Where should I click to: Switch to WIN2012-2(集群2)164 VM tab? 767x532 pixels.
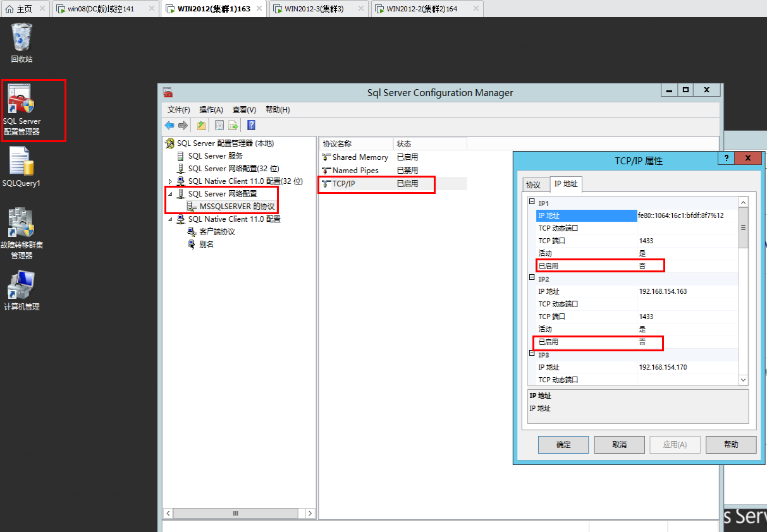(427, 9)
